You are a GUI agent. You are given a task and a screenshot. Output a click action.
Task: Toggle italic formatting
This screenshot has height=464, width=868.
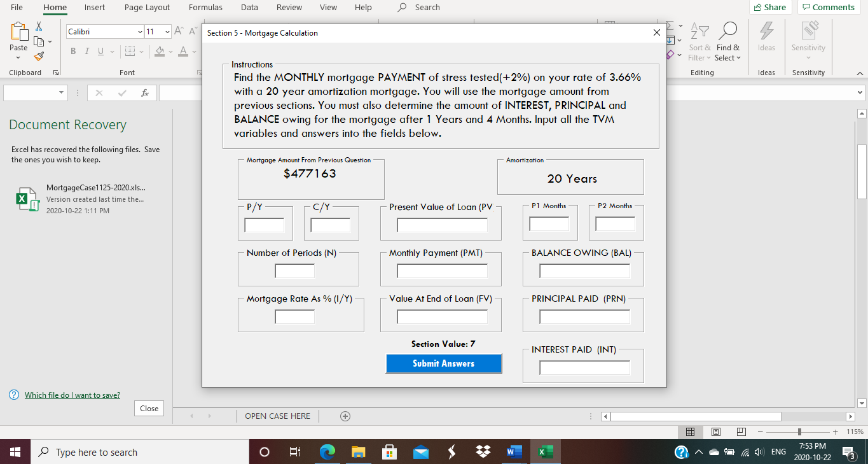(86, 51)
